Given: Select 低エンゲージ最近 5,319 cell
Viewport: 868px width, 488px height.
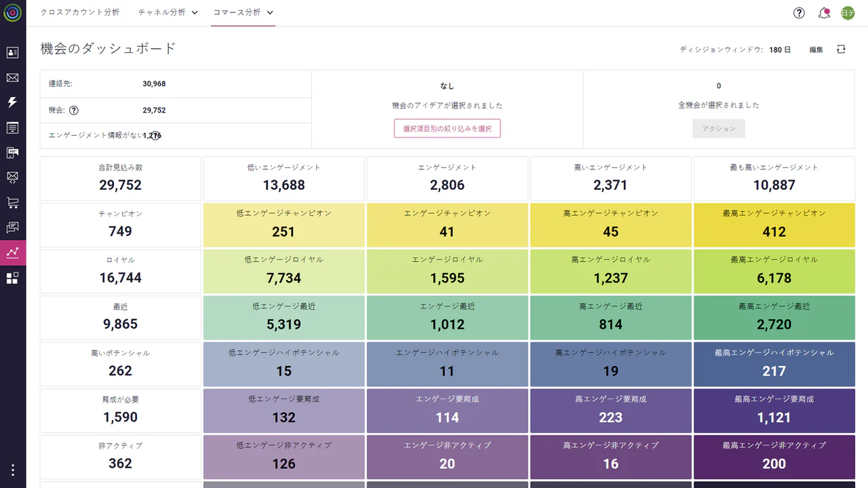Looking at the screenshot, I should point(284,318).
